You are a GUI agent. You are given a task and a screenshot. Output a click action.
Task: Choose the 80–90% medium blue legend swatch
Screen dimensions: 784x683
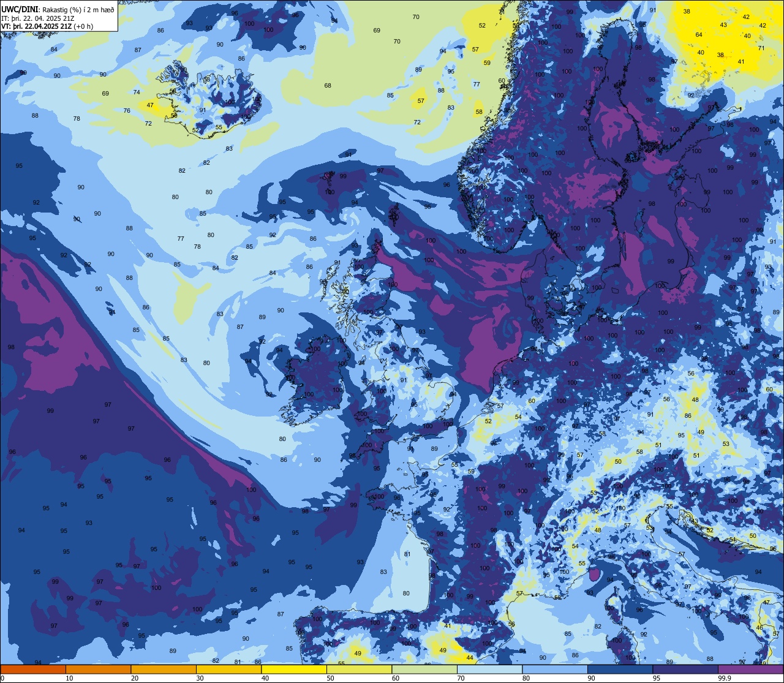555,670
